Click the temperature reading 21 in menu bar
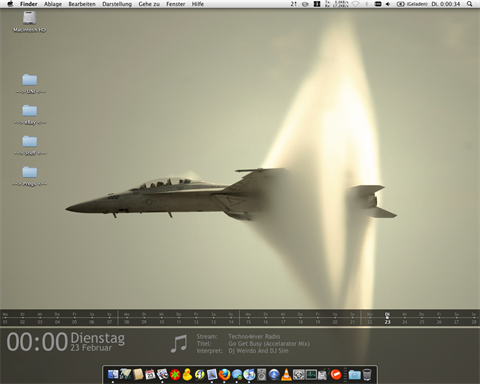 293,4
